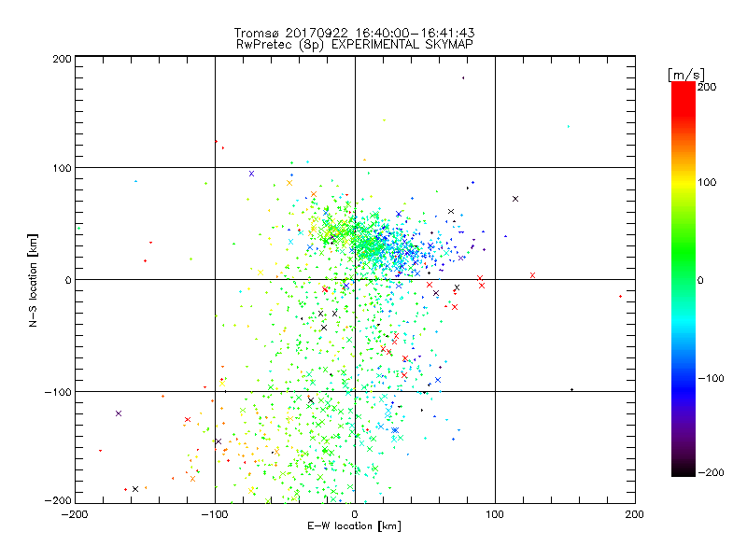This screenshot has height=560, width=747.
Task: Click the E-W axis "0" tick label
Action: point(355,514)
